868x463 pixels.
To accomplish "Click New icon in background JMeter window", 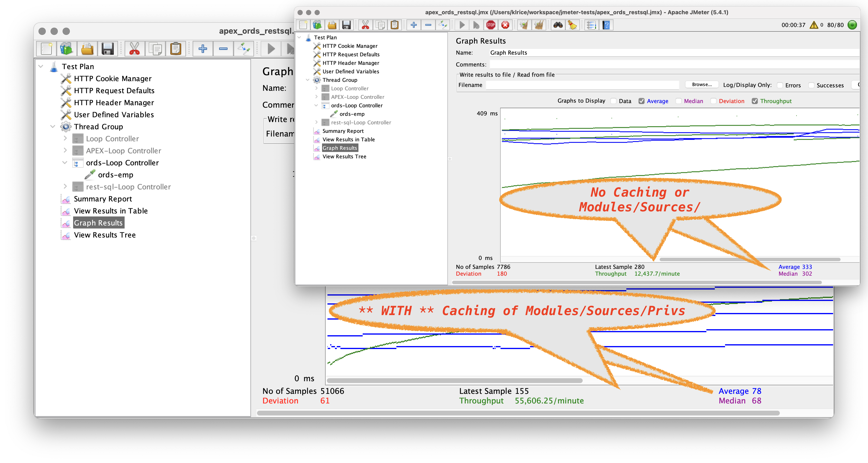I will coord(46,49).
